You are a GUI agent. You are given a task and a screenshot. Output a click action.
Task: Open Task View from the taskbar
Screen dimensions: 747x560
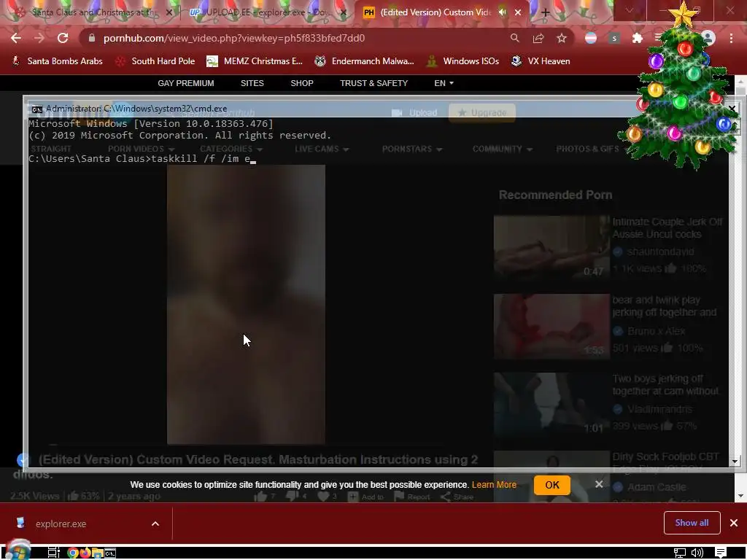coord(54,553)
